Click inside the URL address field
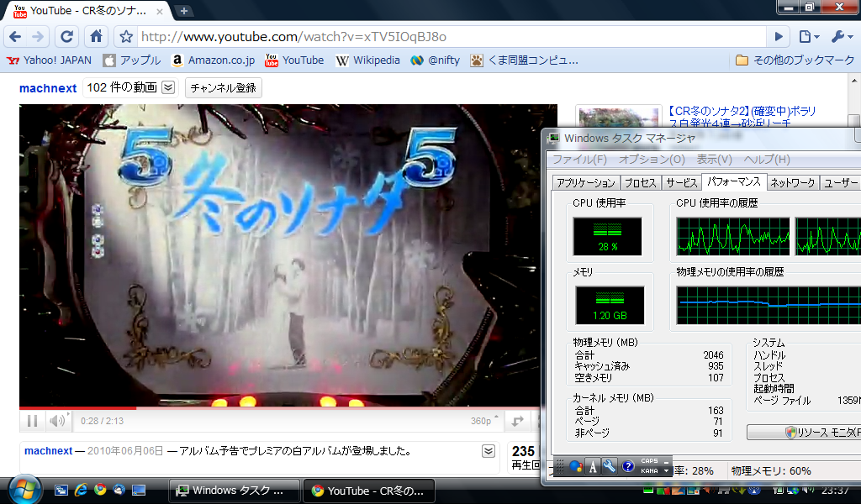The width and height of the screenshot is (861, 504). tap(451, 37)
